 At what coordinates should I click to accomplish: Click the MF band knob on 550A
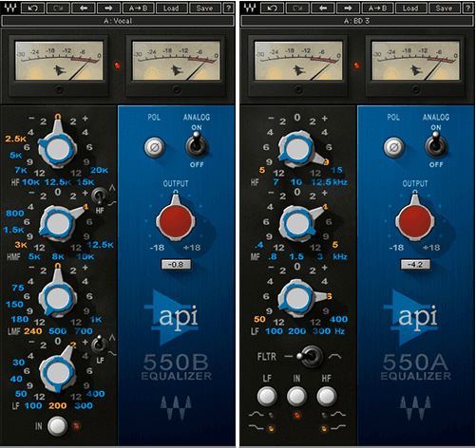(296, 223)
